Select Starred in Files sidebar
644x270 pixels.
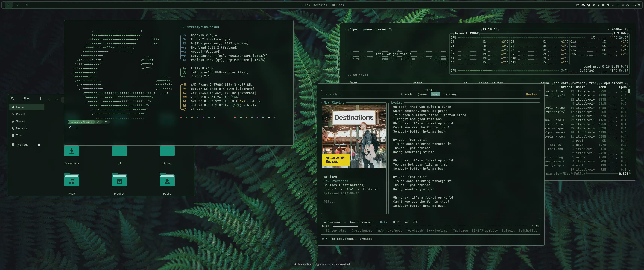point(27,121)
